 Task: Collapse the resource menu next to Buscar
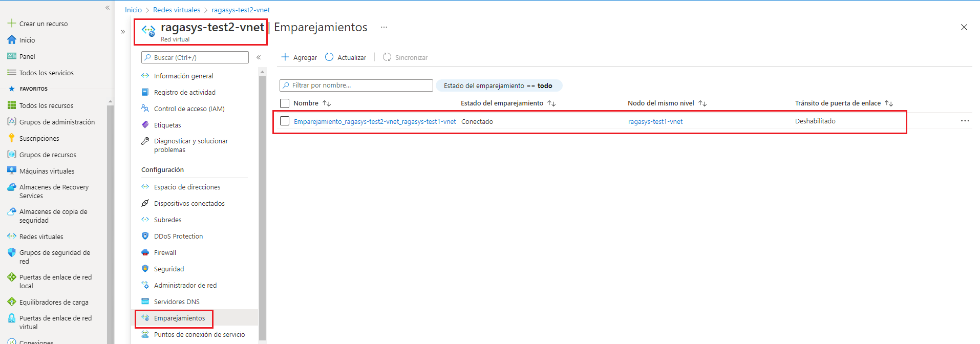coord(259,57)
